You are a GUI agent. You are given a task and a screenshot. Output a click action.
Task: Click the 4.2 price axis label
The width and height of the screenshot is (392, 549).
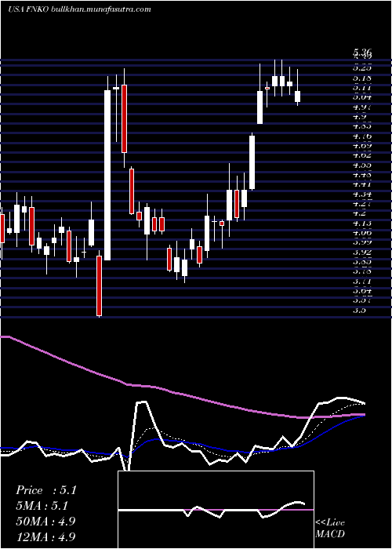tap(360, 213)
